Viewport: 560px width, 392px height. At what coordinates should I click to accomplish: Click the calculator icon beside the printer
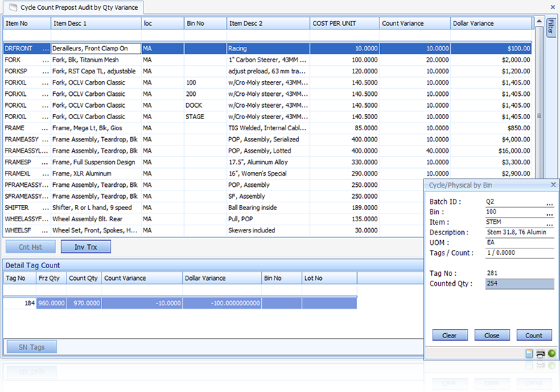(x=529, y=354)
